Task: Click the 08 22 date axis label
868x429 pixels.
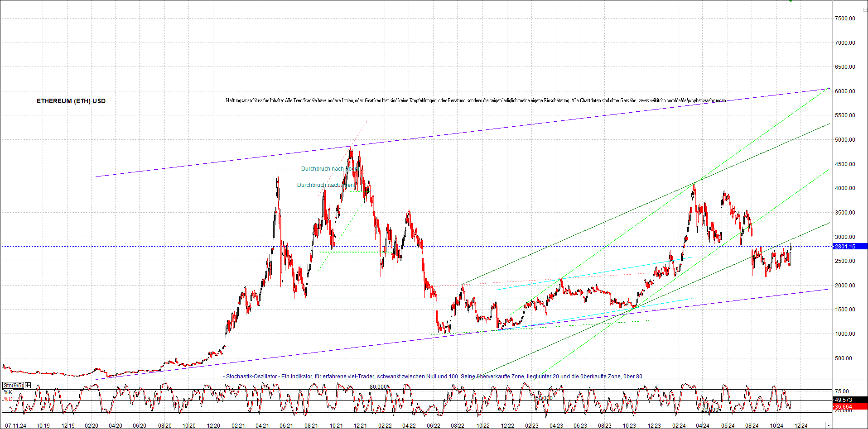Action: [x=458, y=426]
